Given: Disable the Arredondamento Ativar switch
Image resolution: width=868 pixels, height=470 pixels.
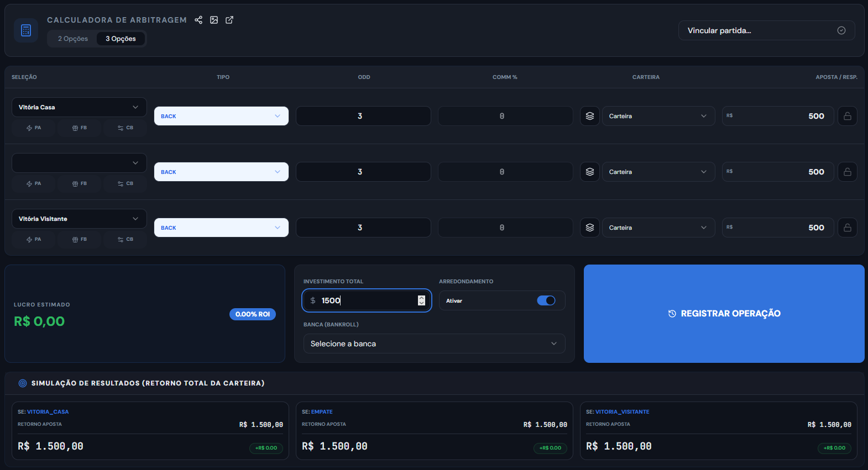Looking at the screenshot, I should point(546,300).
